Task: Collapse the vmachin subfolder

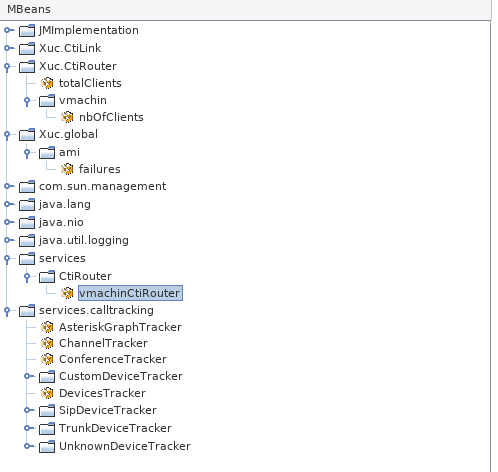Action: coord(27,101)
